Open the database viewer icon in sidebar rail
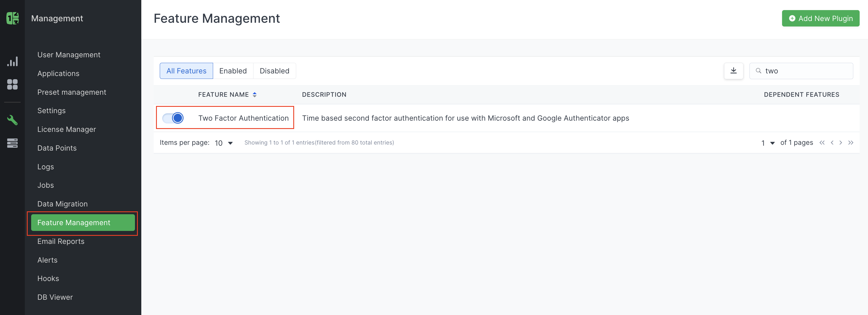The image size is (868, 315). coord(12,143)
